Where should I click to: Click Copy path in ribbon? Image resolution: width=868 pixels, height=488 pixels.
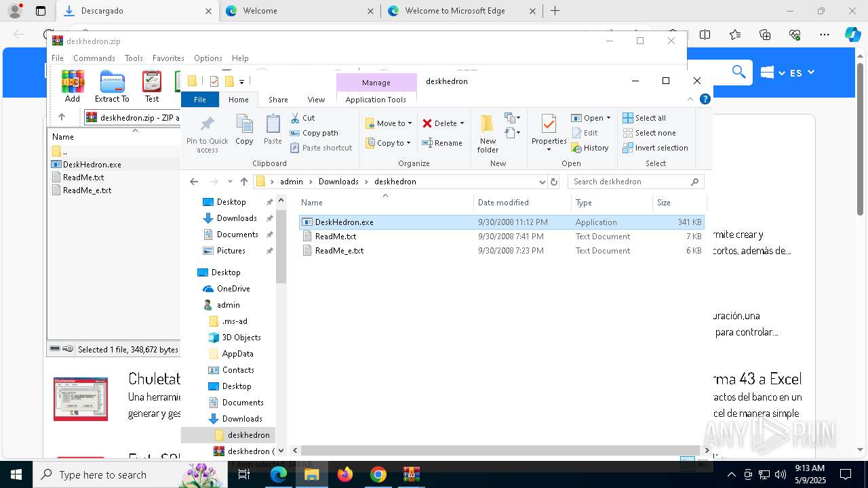(x=314, y=133)
